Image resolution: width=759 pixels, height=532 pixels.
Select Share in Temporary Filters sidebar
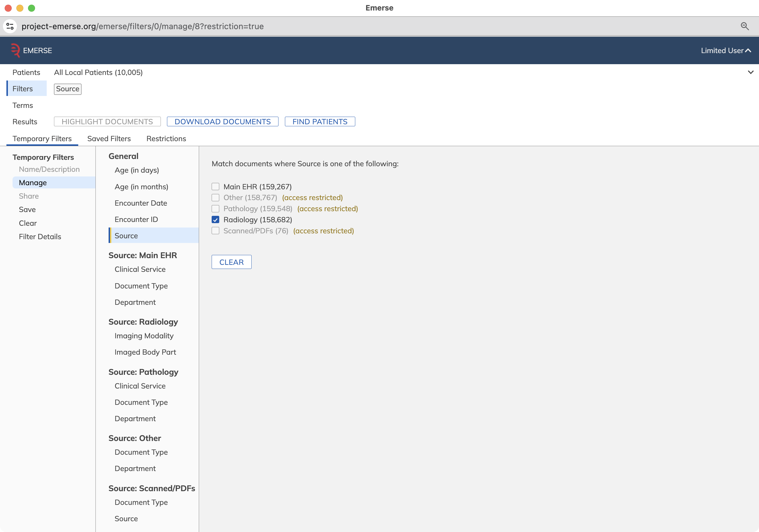(29, 196)
